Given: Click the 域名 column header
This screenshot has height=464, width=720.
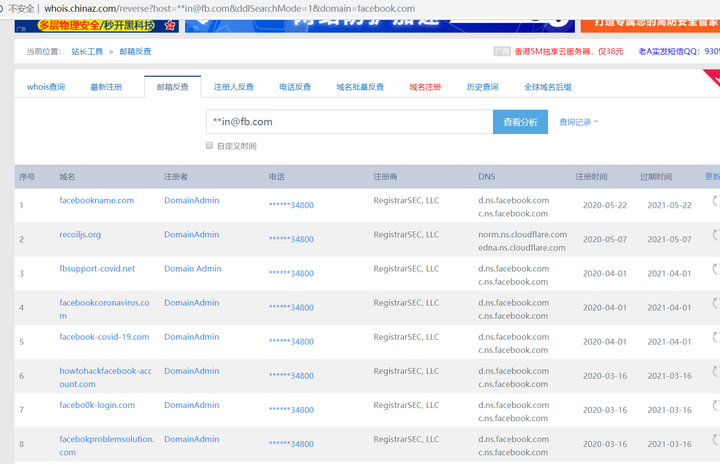Looking at the screenshot, I should (67, 177).
